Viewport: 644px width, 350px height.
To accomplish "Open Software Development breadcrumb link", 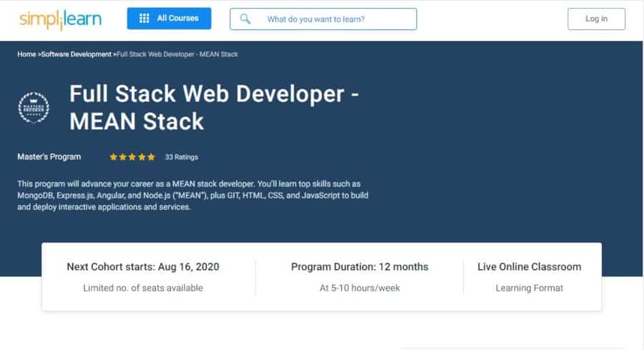I will (76, 54).
